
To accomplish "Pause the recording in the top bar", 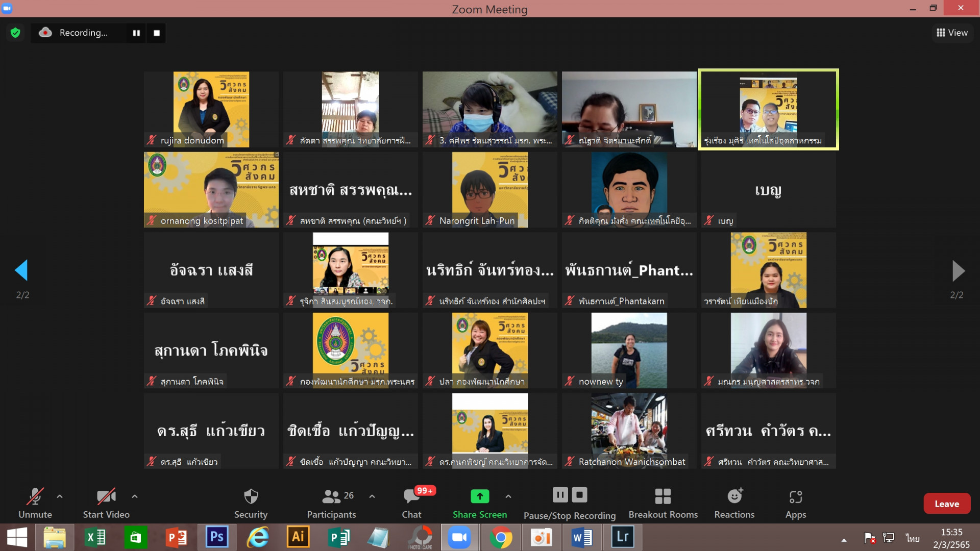I will (x=136, y=33).
